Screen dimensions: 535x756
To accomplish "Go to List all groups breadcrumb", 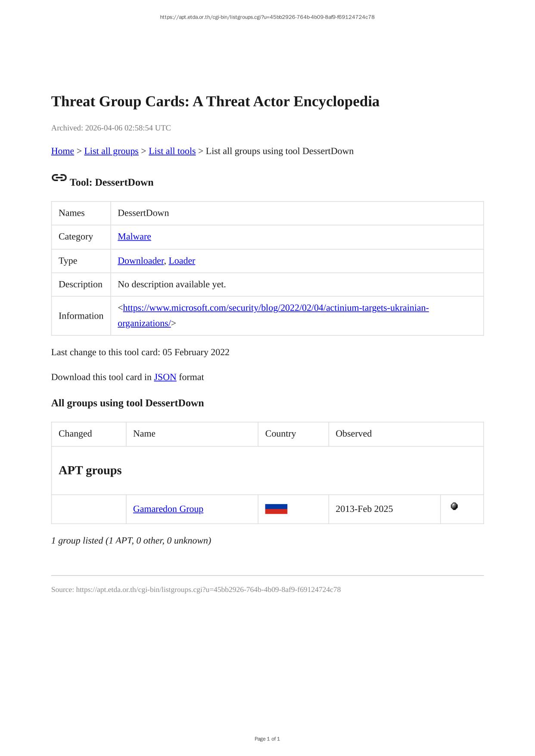I will point(111,151).
